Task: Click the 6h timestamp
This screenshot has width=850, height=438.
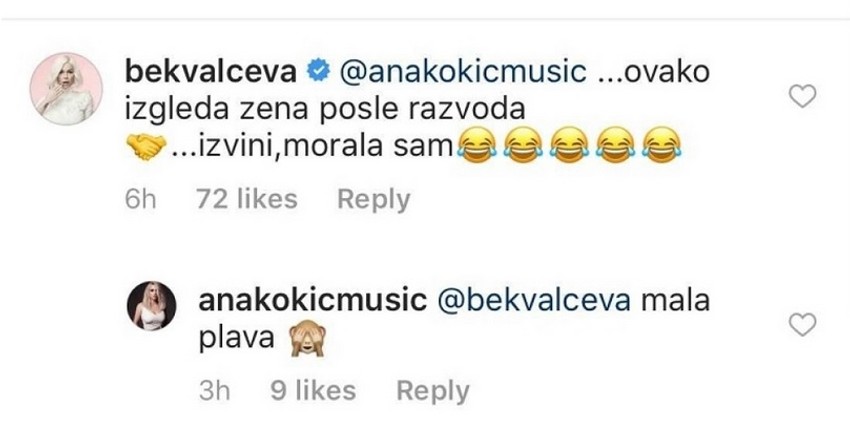Action: (140, 199)
